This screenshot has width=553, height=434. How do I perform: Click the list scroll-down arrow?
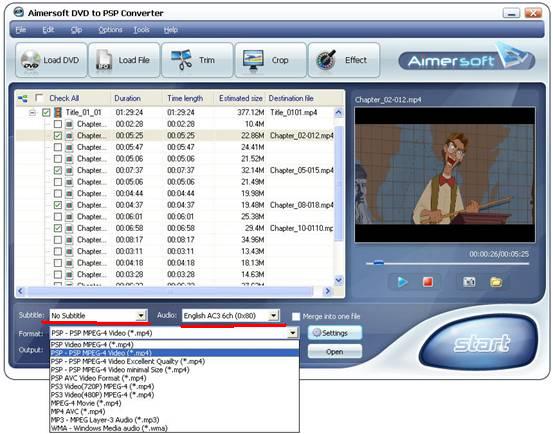[339, 281]
